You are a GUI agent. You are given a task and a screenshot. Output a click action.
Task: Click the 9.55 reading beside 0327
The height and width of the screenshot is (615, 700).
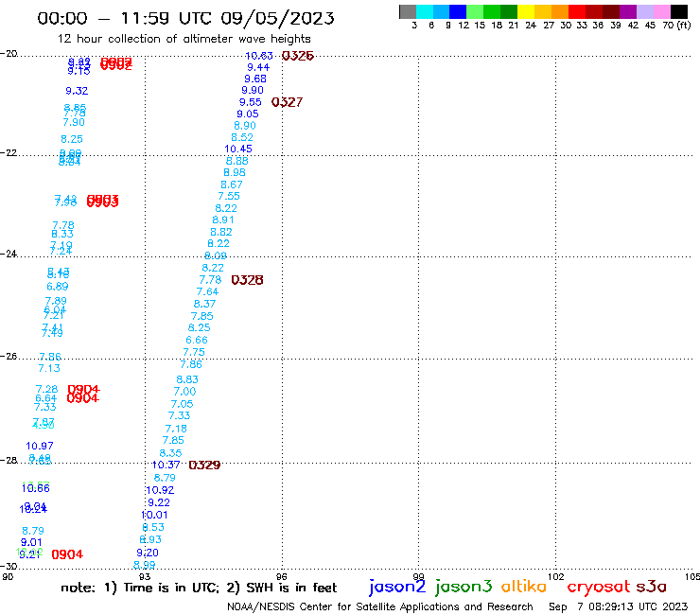click(x=251, y=102)
